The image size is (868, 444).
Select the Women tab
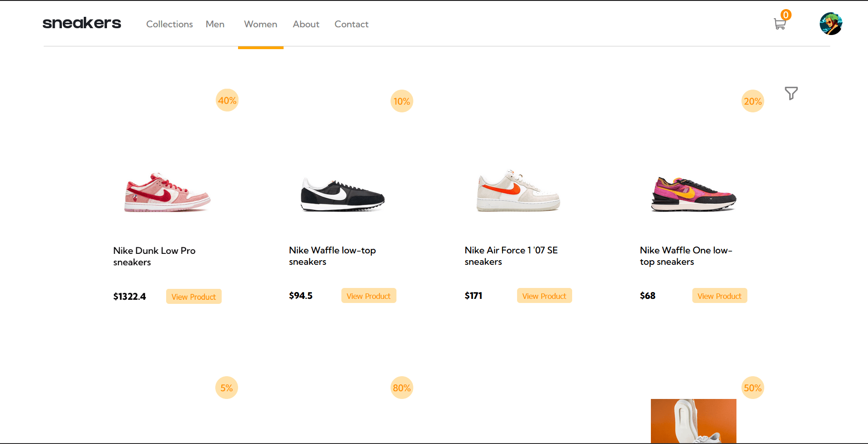pos(260,24)
